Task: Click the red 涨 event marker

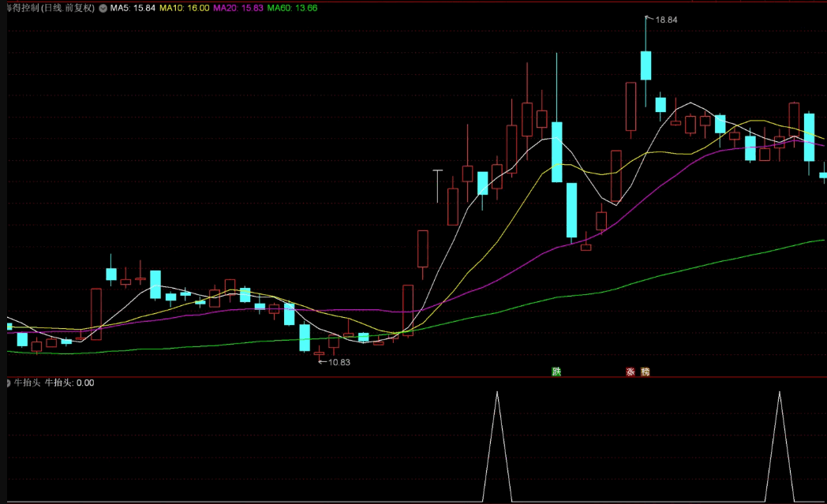Action: pos(631,371)
